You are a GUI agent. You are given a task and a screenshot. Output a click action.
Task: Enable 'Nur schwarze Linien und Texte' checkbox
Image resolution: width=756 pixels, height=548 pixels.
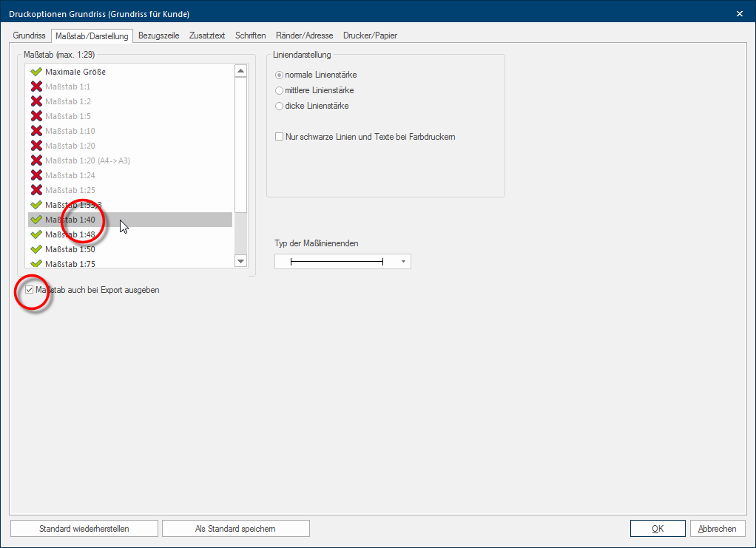pyautogui.click(x=279, y=137)
